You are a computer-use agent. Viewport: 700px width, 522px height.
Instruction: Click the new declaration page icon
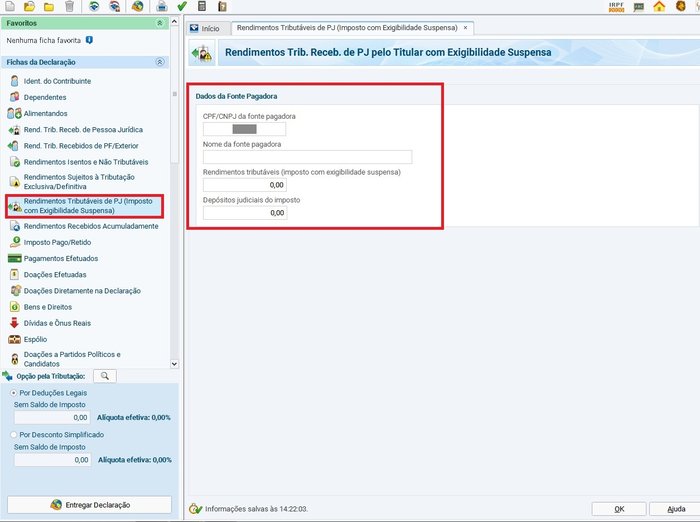pyautogui.click(x=8, y=6)
